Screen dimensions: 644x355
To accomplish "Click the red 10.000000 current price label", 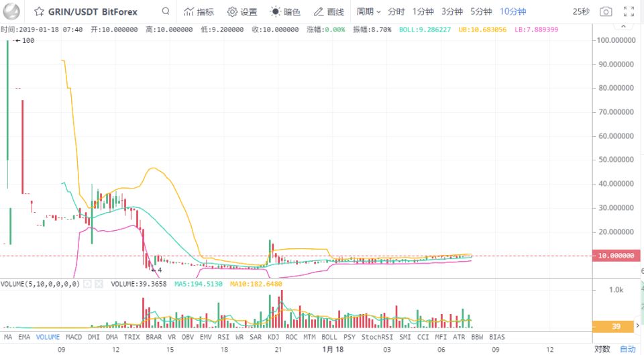I will [616, 256].
